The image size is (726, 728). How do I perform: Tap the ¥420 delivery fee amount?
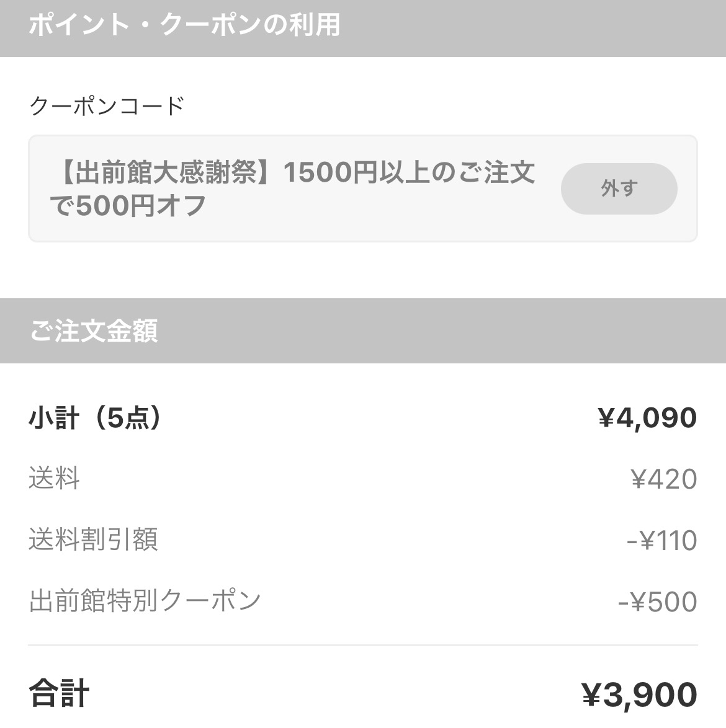tap(664, 479)
